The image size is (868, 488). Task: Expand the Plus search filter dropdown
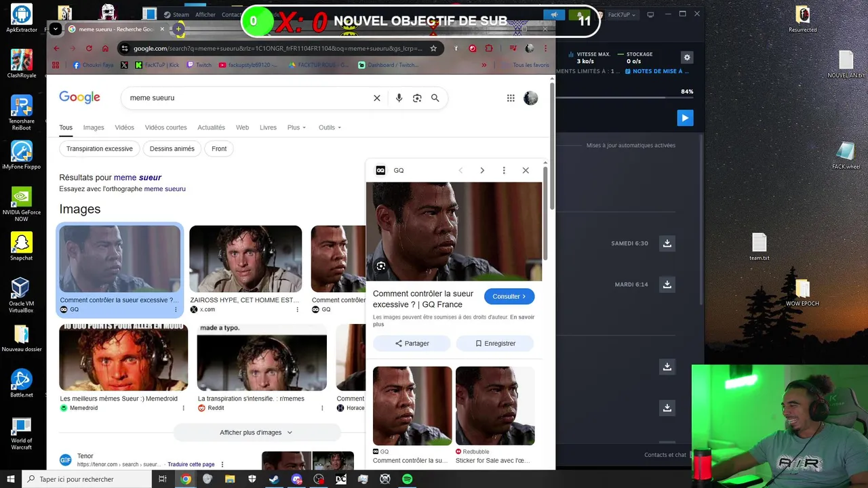click(x=296, y=127)
